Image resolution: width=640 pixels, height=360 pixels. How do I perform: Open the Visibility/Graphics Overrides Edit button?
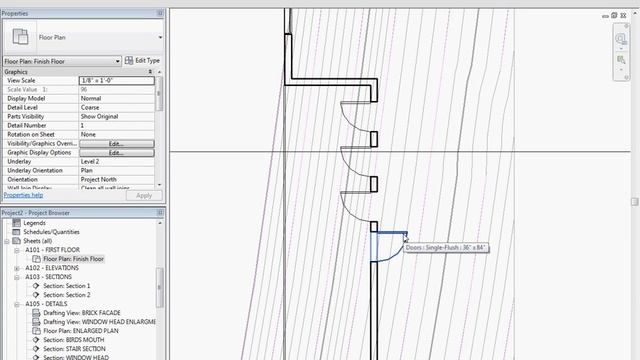click(117, 144)
